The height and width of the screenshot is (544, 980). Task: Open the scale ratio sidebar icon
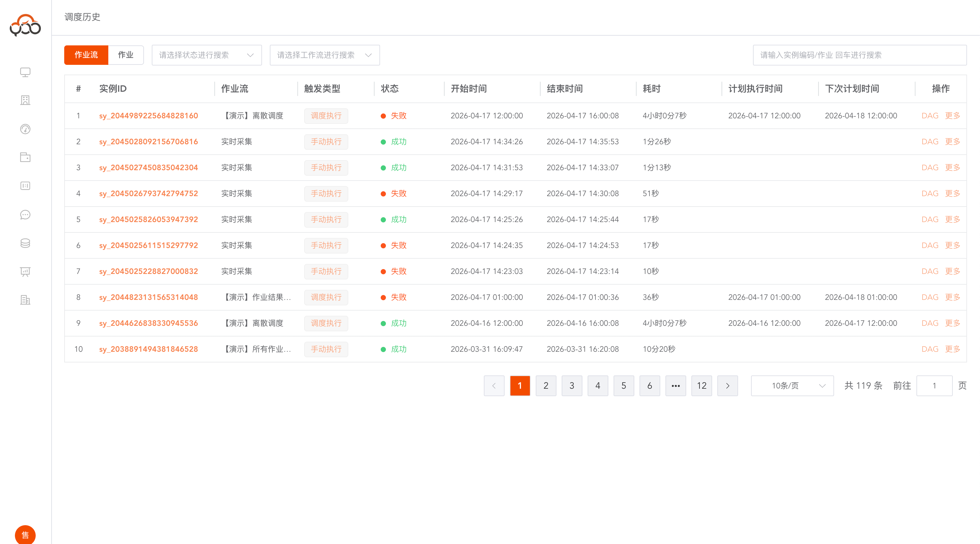25,186
